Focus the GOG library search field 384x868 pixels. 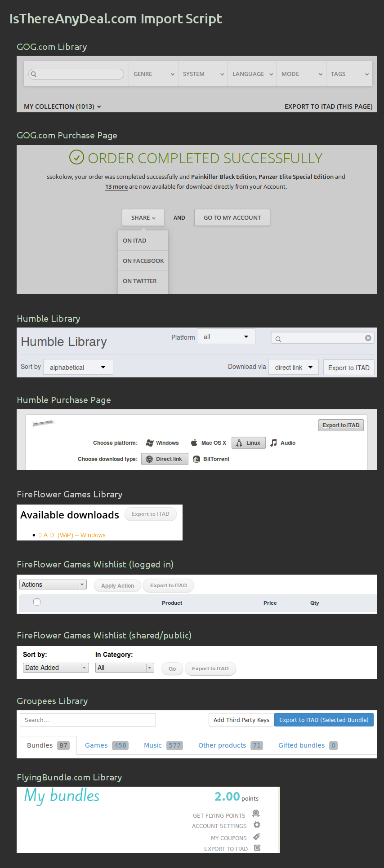click(76, 74)
